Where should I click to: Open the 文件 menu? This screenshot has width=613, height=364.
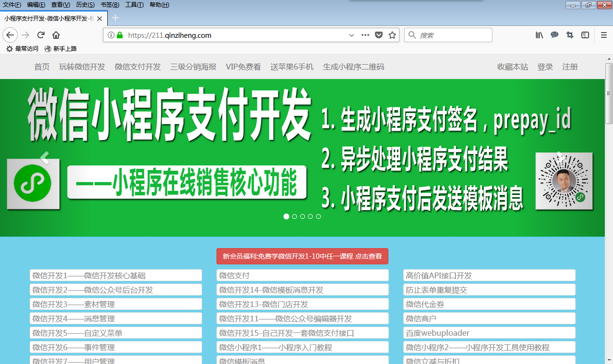click(12, 5)
